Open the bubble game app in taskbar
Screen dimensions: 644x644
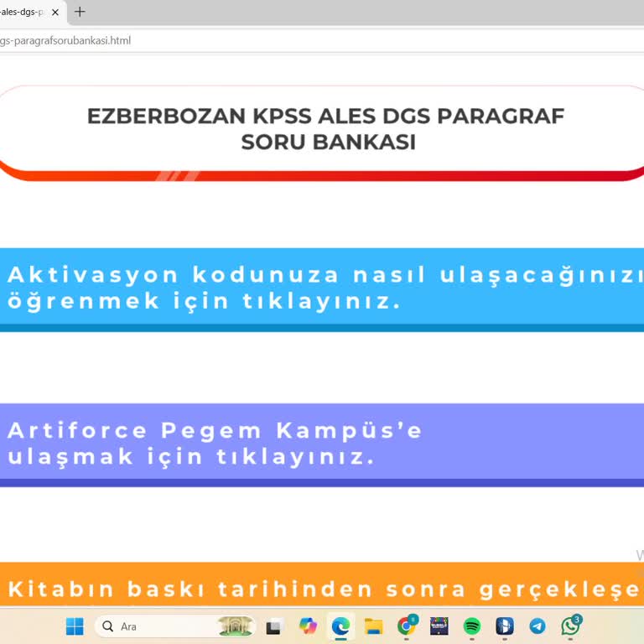pyautogui.click(x=439, y=626)
